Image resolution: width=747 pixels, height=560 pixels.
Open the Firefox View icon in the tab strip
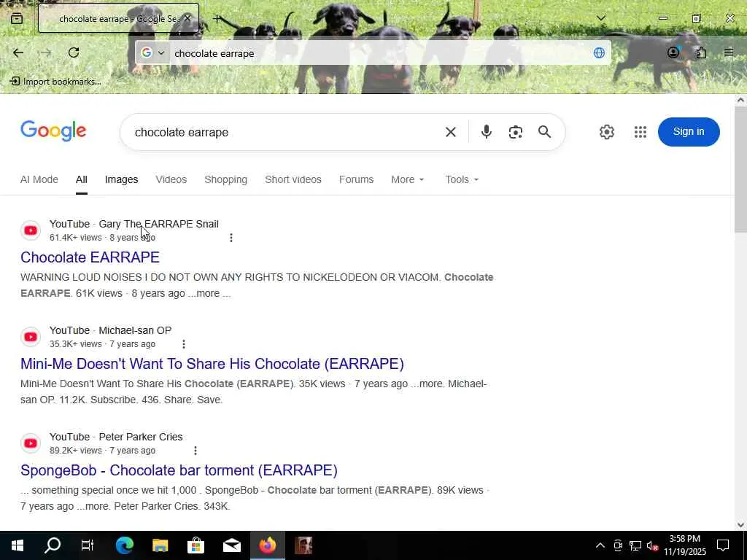tap(17, 18)
